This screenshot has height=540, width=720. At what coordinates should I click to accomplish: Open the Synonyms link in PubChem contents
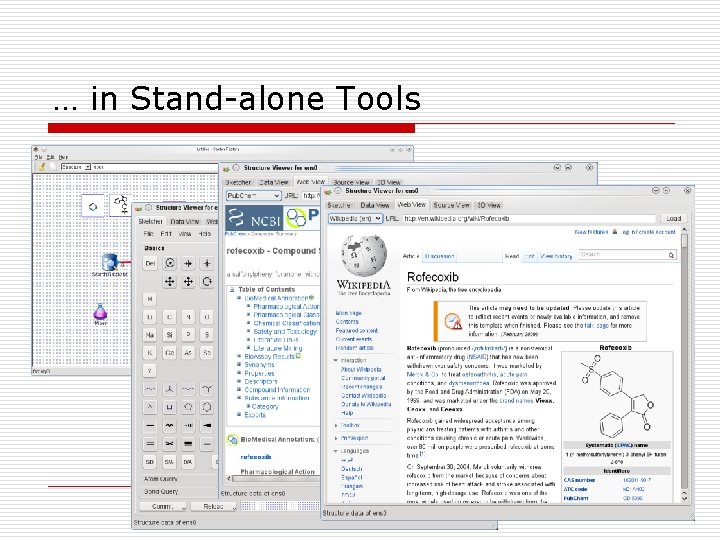(x=259, y=365)
